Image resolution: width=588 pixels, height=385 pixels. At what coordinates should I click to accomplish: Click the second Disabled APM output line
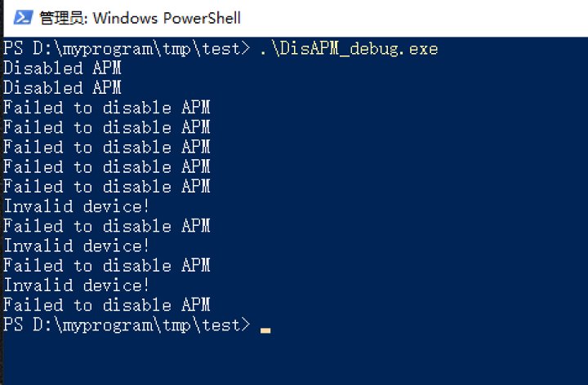tap(62, 88)
